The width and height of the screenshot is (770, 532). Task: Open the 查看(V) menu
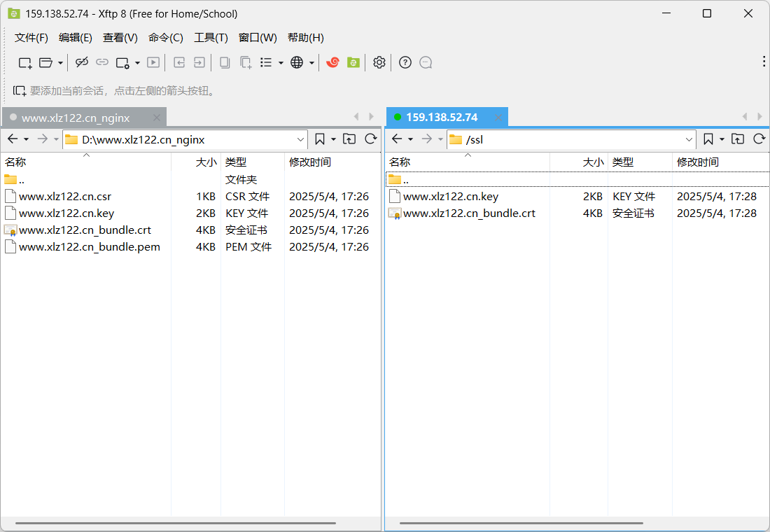coord(120,37)
